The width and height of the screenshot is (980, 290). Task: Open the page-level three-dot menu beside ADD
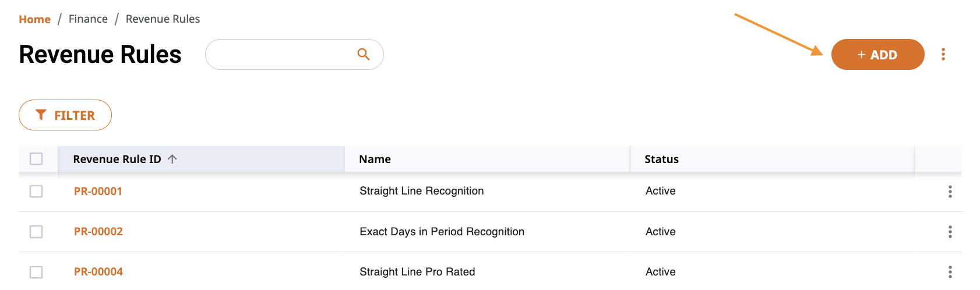click(943, 55)
